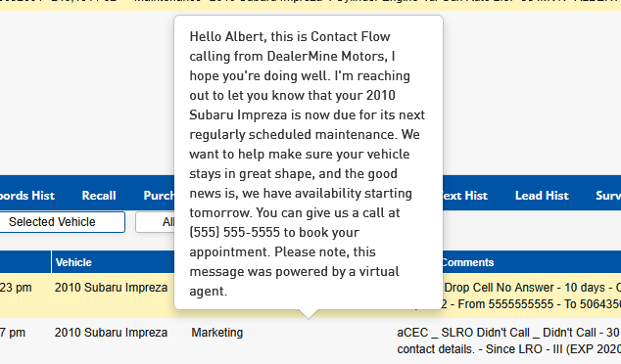Click the Hello Albert message popup text
Viewport: 621px width, 364px height.
[x=308, y=163]
